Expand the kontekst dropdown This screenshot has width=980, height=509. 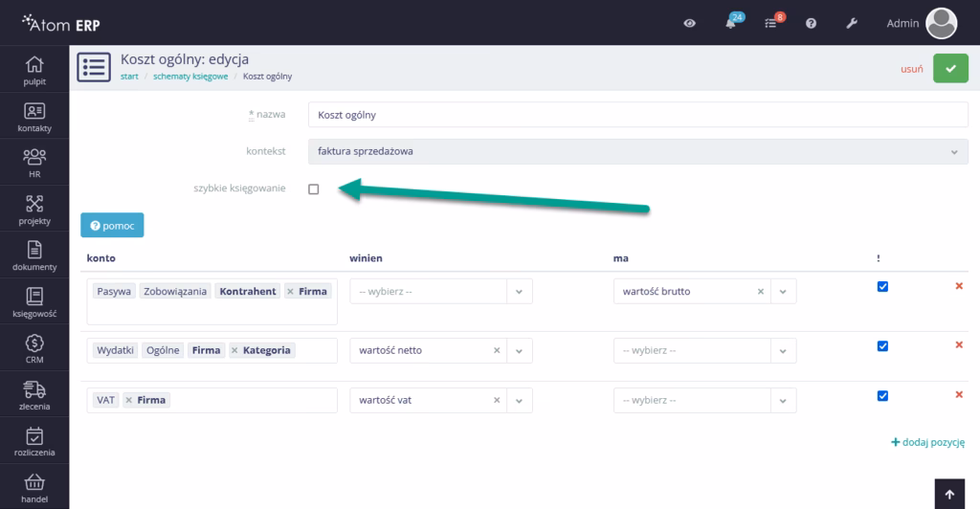[637, 151]
